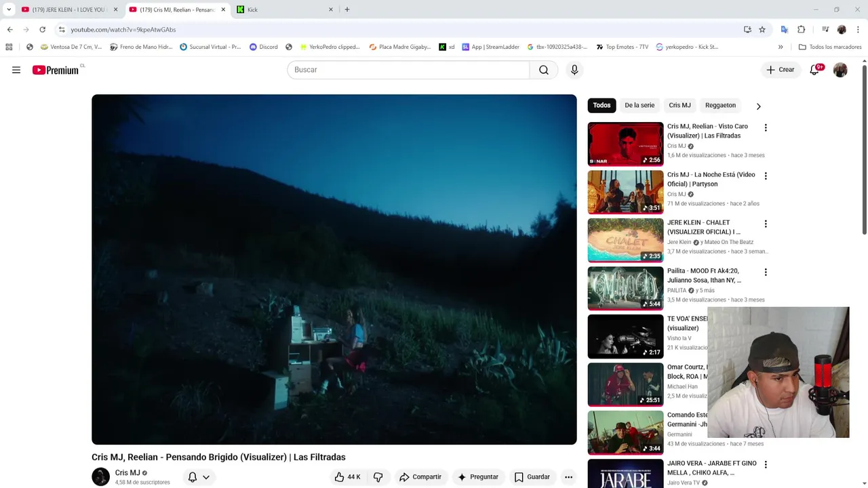Open a new browser tab
The width and height of the screenshot is (868, 488).
click(x=347, y=9)
